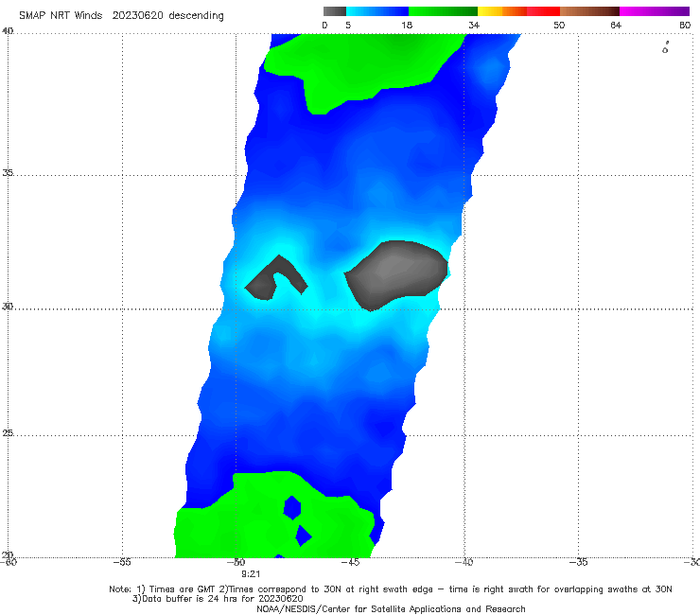Click the '50' label below the color bar
This screenshot has width=700, height=615.
click(559, 26)
